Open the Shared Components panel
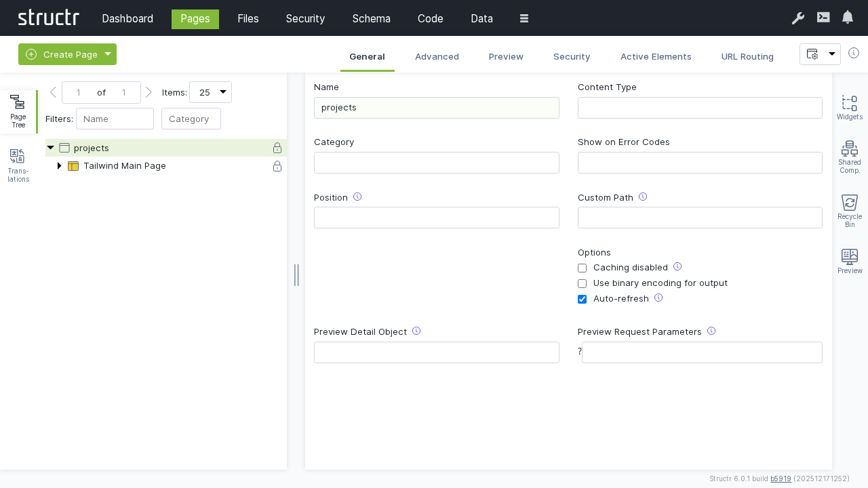The width and height of the screenshot is (868, 488). coord(849,157)
